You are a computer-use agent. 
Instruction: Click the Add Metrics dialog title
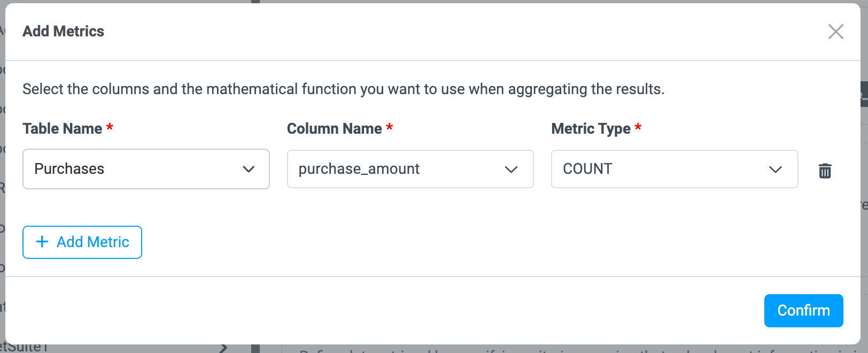(x=63, y=31)
